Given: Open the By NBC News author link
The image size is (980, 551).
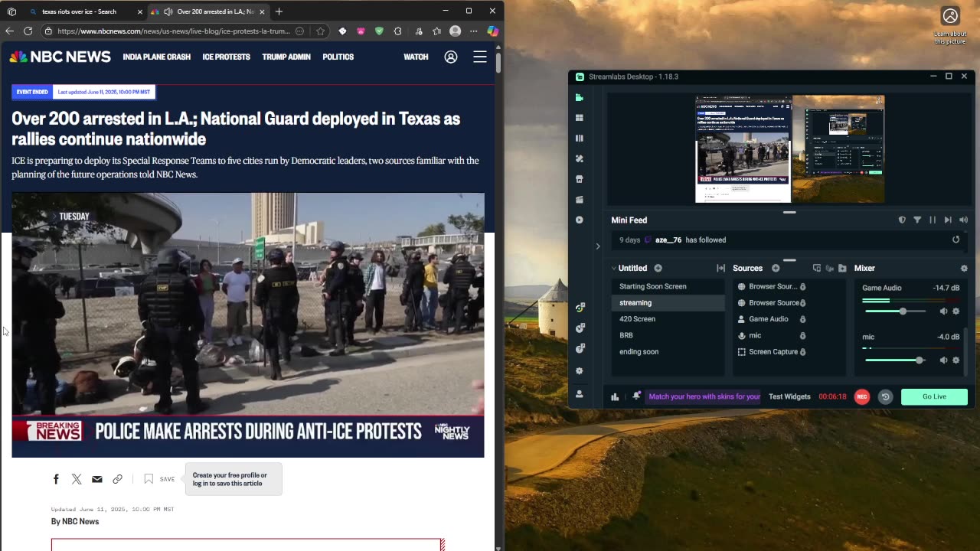Looking at the screenshot, I should pyautogui.click(x=75, y=521).
